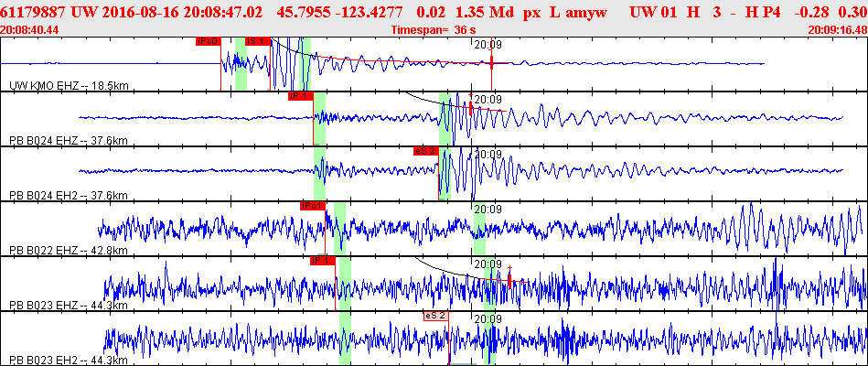Click the H P4 text in header
This screenshot has height=366, width=868.
pos(765,12)
